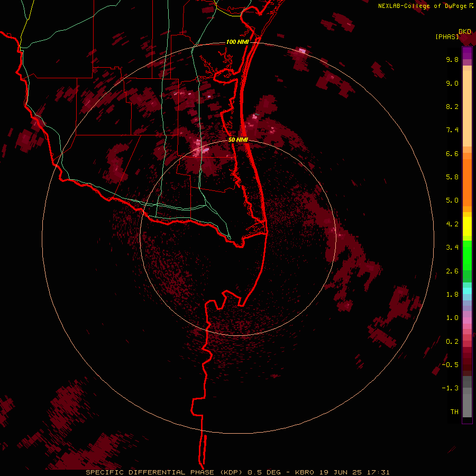Viewport: 476px width, 476px height.
Task: Click the -0.5 value on color scale
Action: [450, 365]
